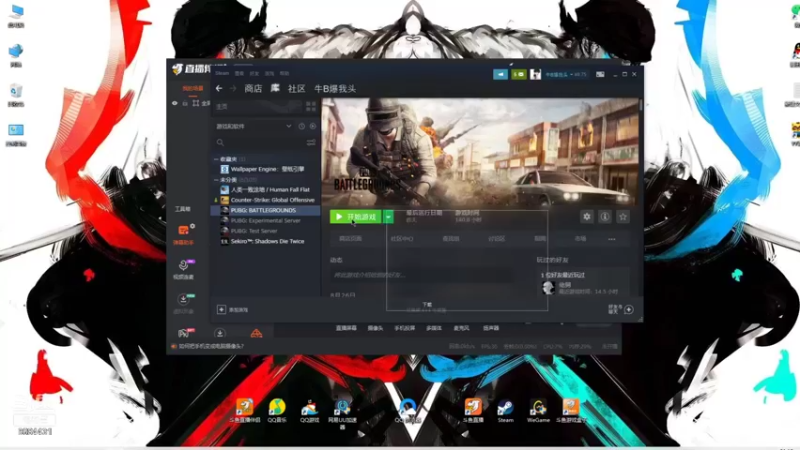The width and height of the screenshot is (800, 450).
Task: Open dropdown arrow beside the play button
Action: [388, 217]
